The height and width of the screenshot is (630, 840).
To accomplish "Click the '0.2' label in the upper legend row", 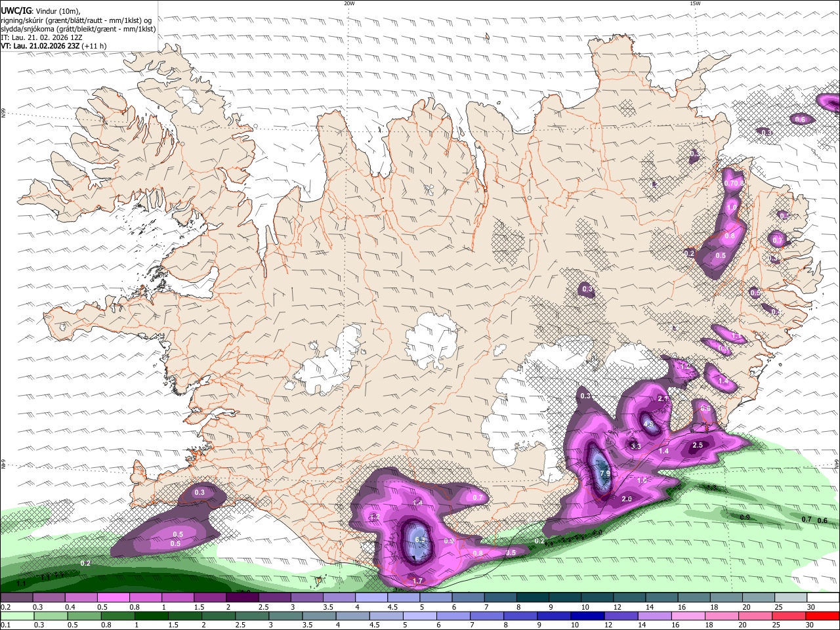I will (6, 607).
